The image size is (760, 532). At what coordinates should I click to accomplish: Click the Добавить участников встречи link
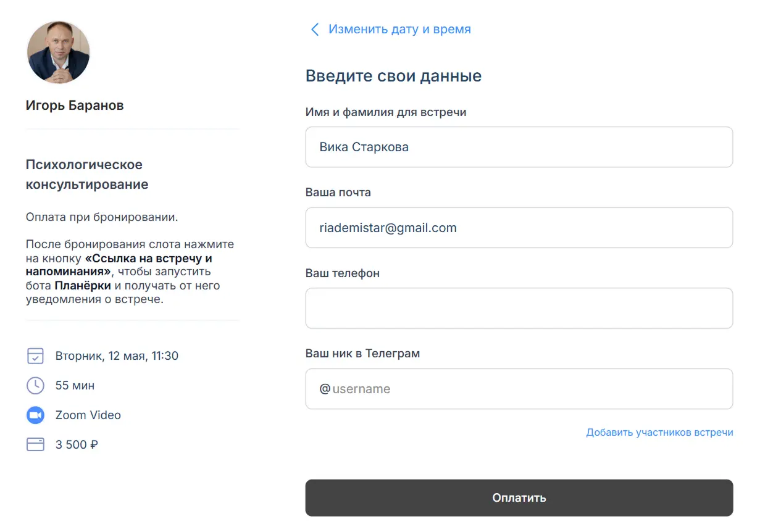point(659,433)
